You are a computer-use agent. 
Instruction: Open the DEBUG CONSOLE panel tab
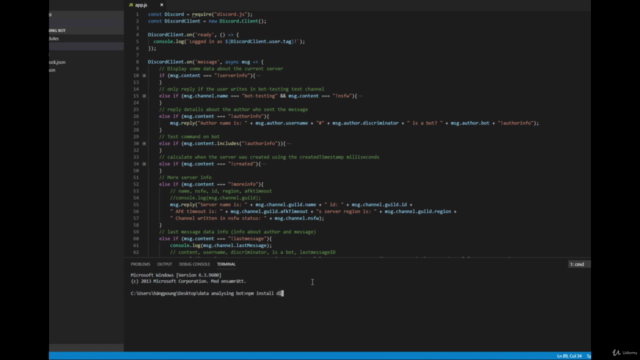[194, 264]
